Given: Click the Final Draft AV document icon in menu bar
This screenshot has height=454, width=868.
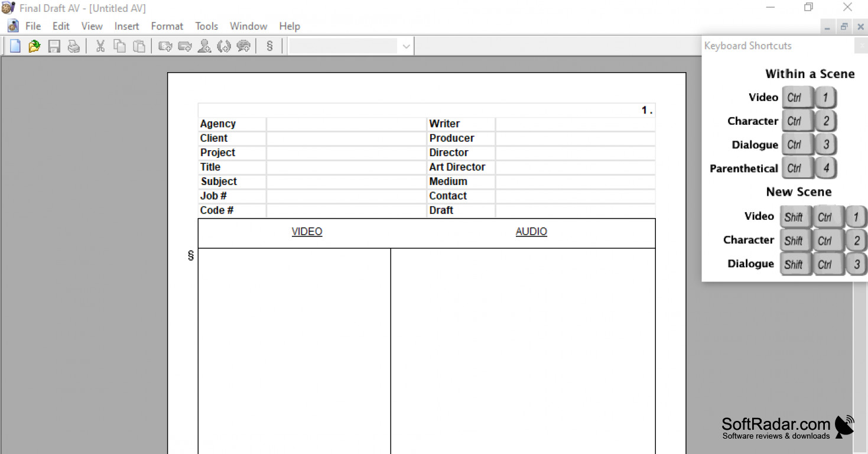Looking at the screenshot, I should pos(13,26).
